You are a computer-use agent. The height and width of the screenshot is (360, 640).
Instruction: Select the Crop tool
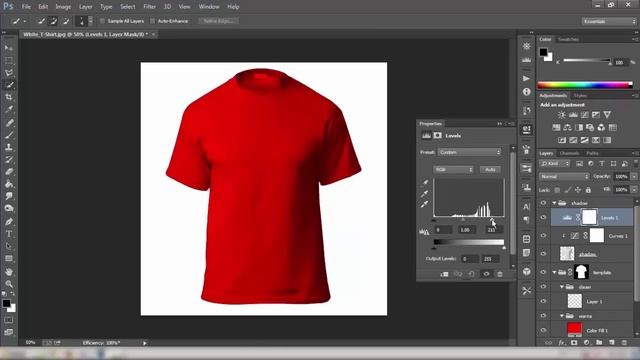(x=9, y=97)
